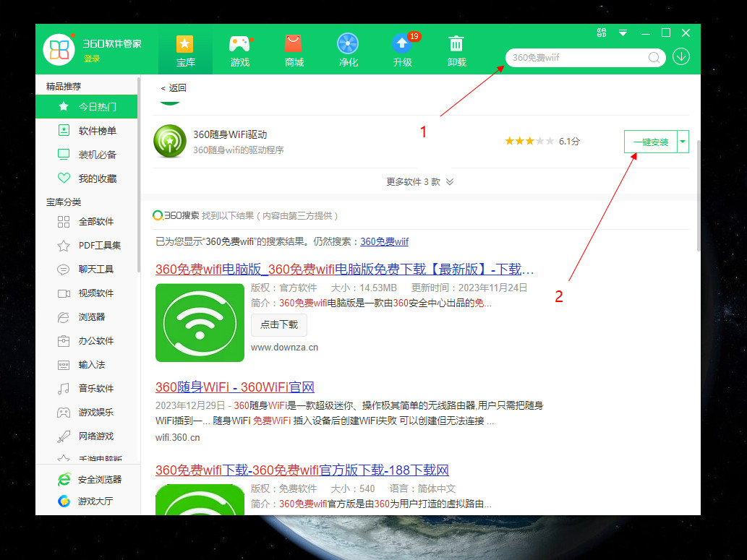Select 音乐软件 category
Screen dimensions: 747x560
tap(86, 389)
